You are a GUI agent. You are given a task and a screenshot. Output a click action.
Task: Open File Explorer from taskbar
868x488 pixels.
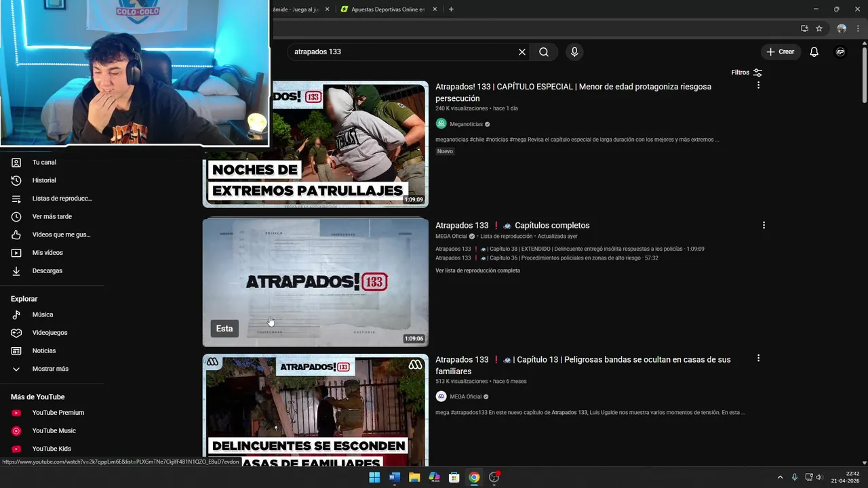pos(414,477)
